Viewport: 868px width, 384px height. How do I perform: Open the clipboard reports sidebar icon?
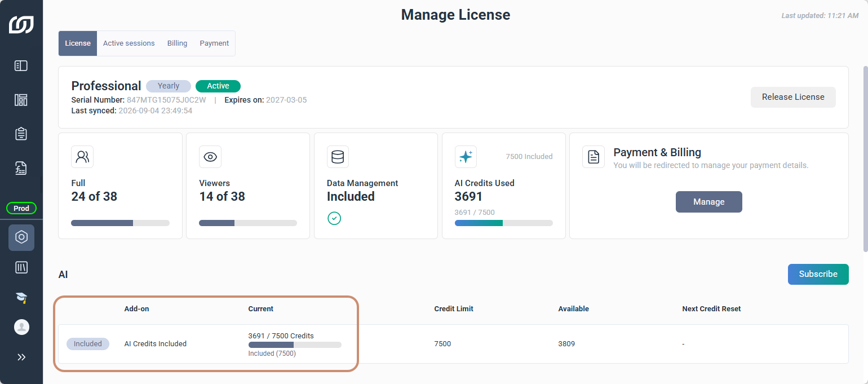(21, 134)
